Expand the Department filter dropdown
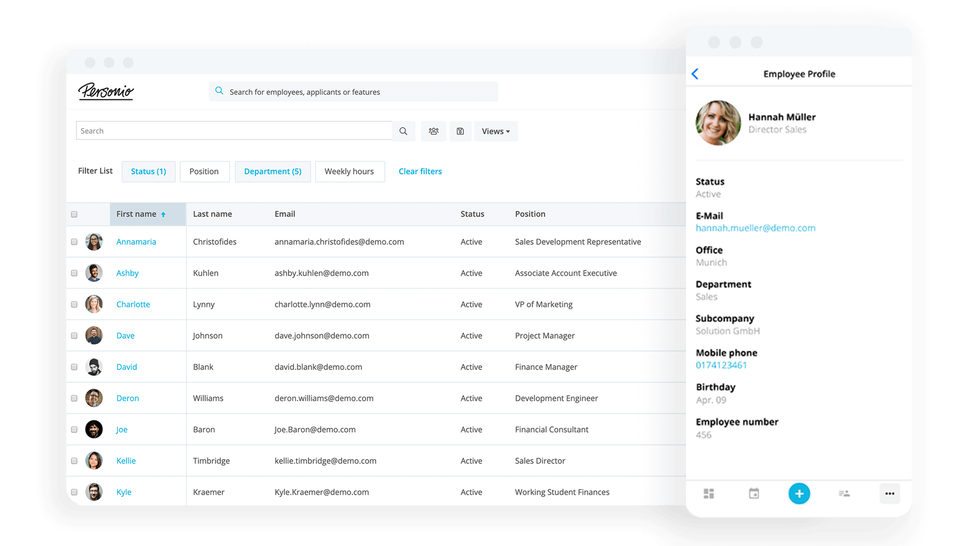This screenshot has width=980, height=546. click(272, 172)
